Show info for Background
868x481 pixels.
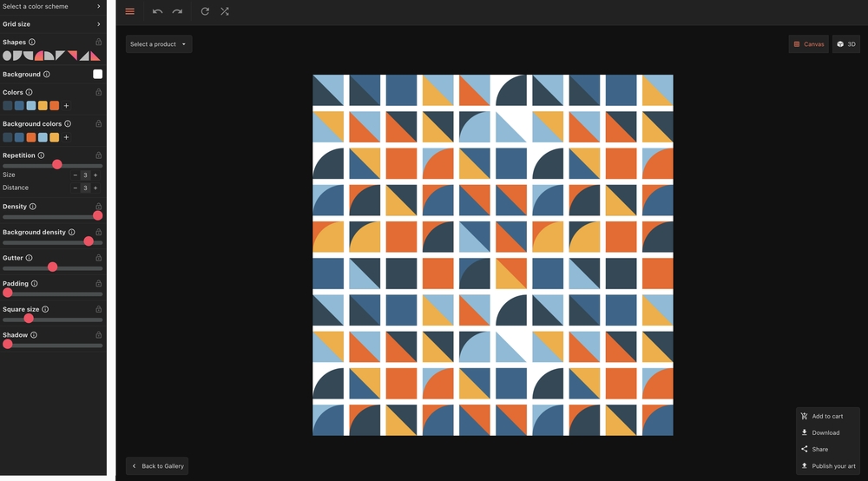click(47, 74)
